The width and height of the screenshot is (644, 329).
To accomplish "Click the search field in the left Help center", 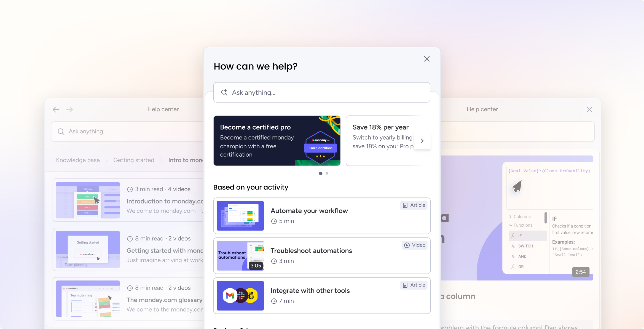I will pyautogui.click(x=127, y=132).
